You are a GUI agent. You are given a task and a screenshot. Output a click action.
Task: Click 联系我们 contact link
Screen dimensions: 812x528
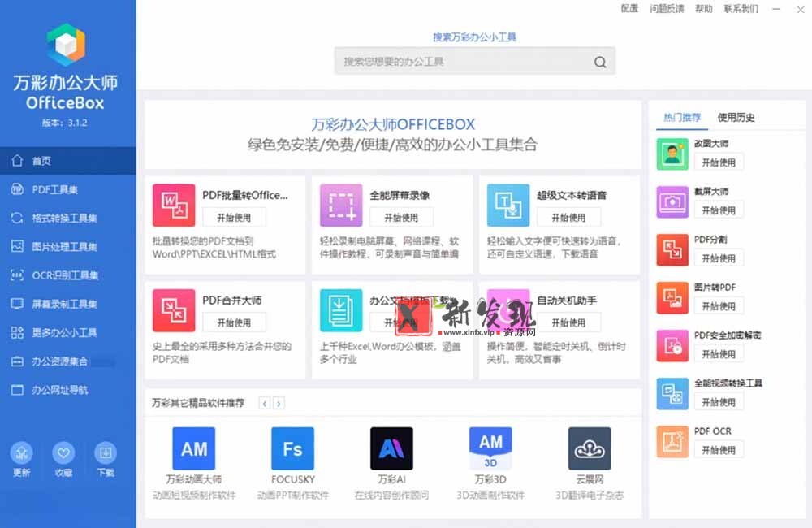click(741, 9)
